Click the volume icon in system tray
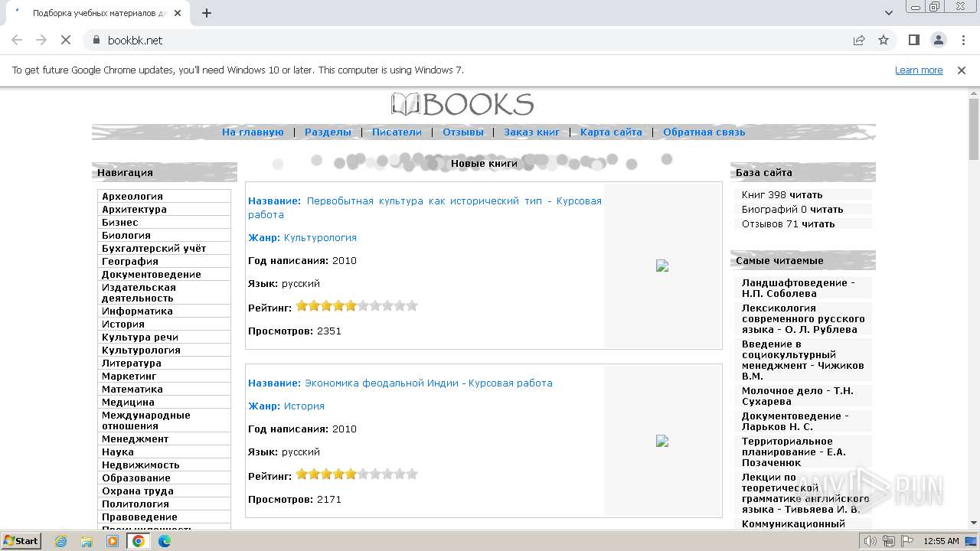Screen dimensions: 980x551 pos(870,541)
